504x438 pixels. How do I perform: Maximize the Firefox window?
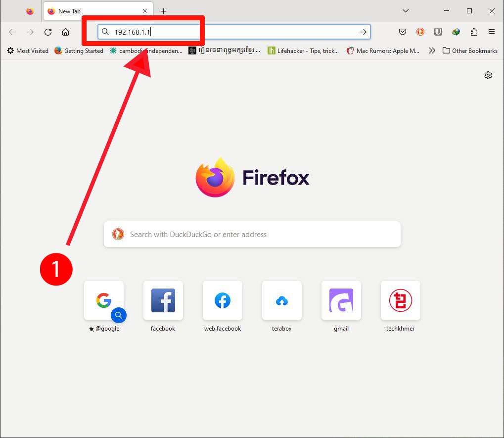469,11
